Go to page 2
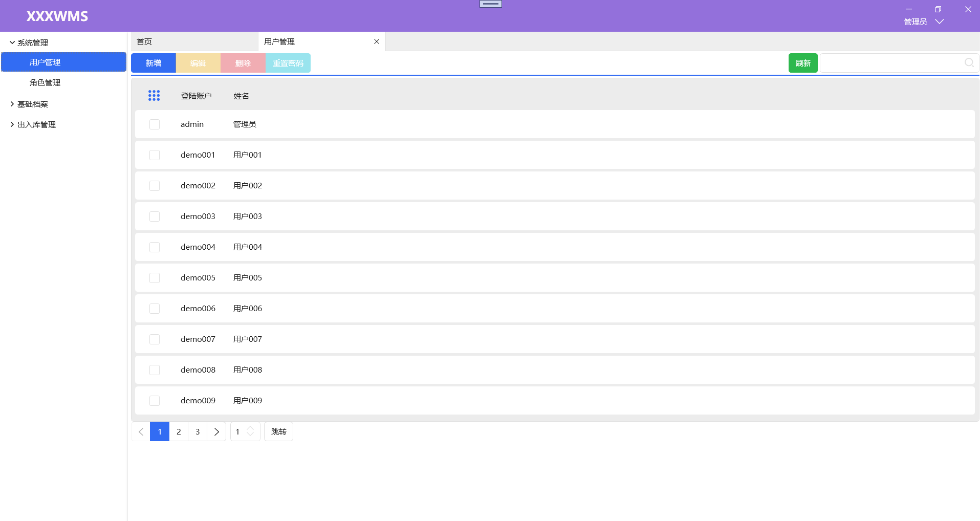Screen dimensions: 980x521 pyautogui.click(x=179, y=431)
